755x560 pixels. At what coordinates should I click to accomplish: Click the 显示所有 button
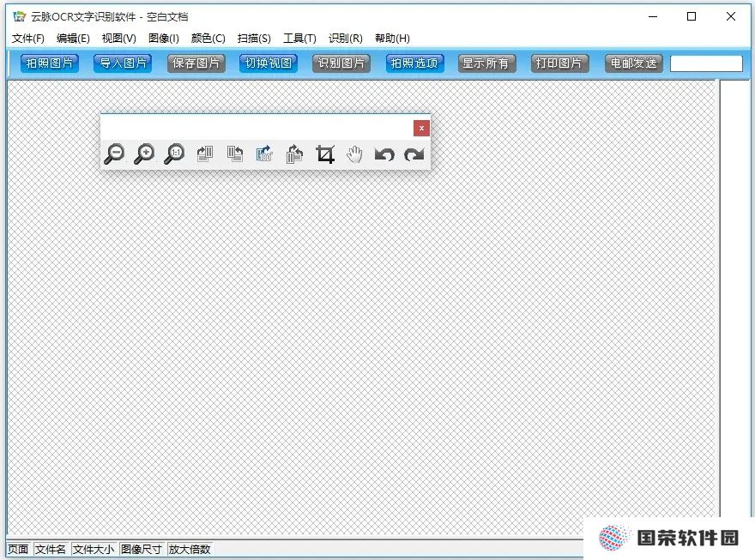(486, 63)
